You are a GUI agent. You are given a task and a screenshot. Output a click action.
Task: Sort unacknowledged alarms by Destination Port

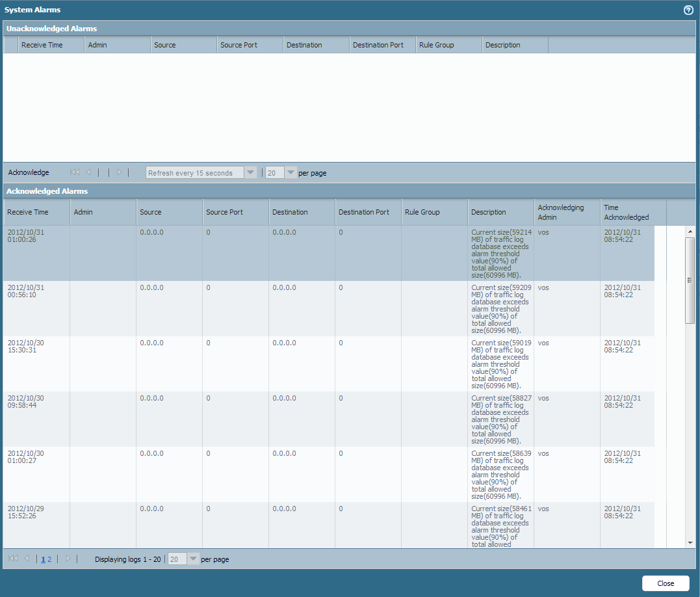click(383, 45)
